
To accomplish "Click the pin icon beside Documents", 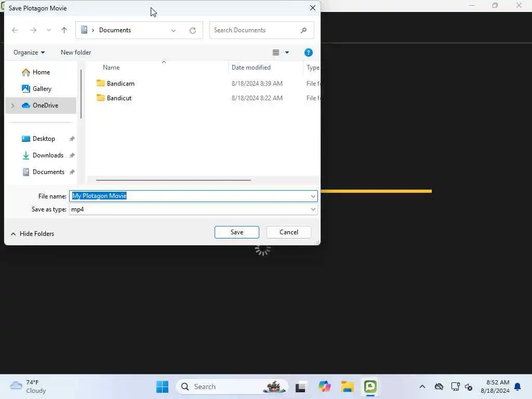I will coord(72,172).
